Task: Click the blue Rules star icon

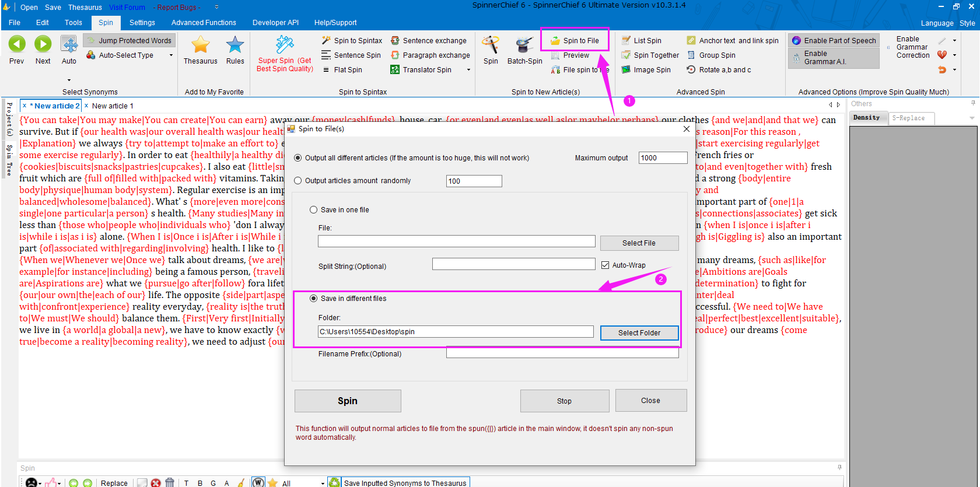Action: pyautogui.click(x=235, y=45)
